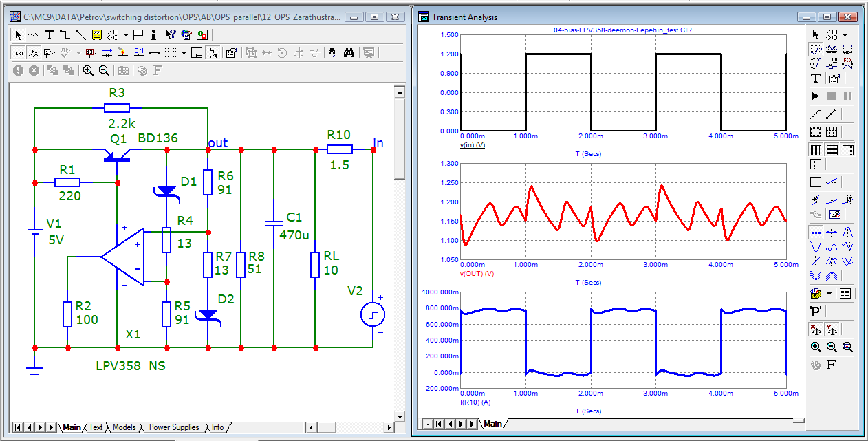This screenshot has height=441, width=868.
Task: Select the Main tab in Transient Analysis
Action: [x=492, y=424]
